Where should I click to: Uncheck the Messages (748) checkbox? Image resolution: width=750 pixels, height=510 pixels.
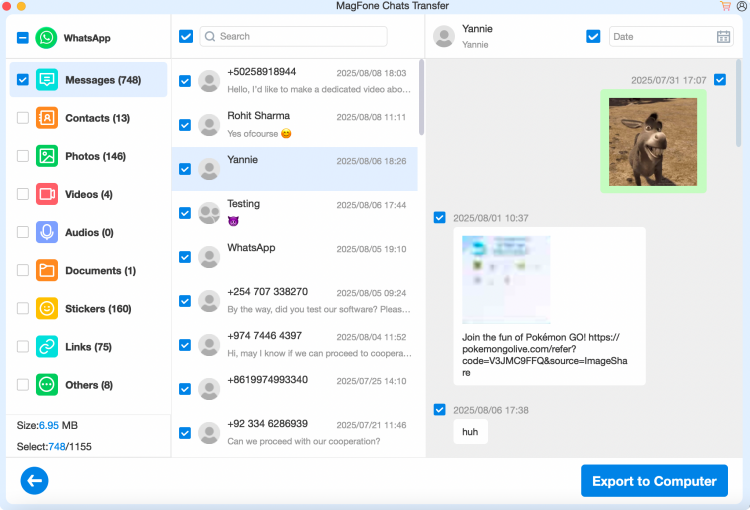[x=22, y=79]
